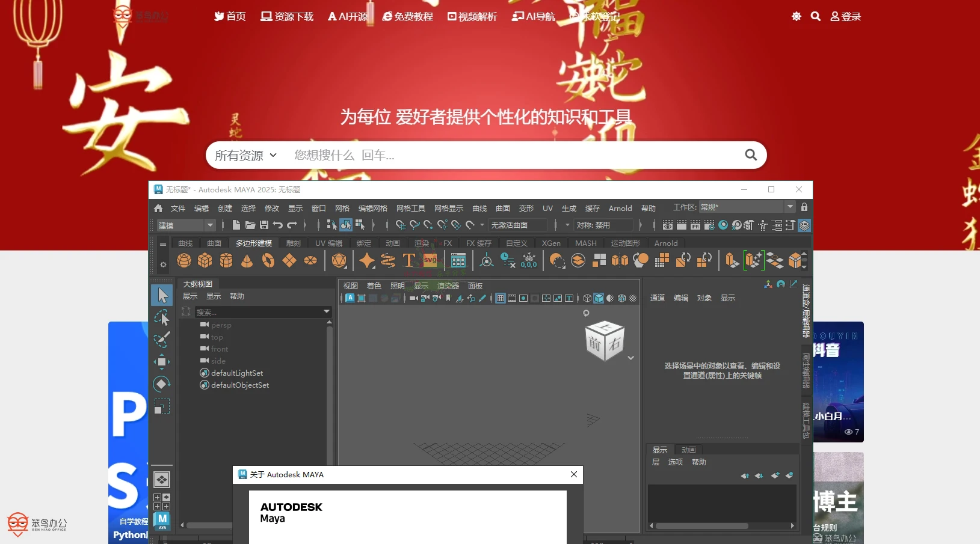Click the polygon Type text shelf icon
This screenshot has width=980, height=544.
click(409, 260)
